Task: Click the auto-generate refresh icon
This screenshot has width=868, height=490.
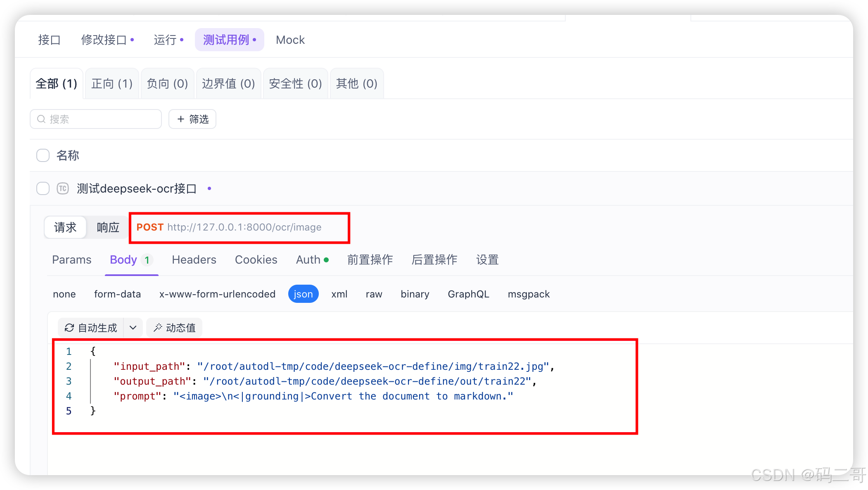Action: point(69,328)
